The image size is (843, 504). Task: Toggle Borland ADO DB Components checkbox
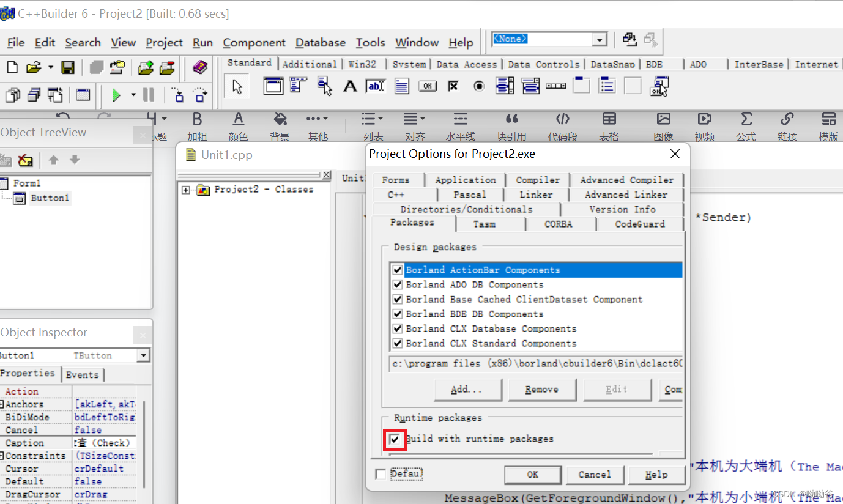coord(398,284)
